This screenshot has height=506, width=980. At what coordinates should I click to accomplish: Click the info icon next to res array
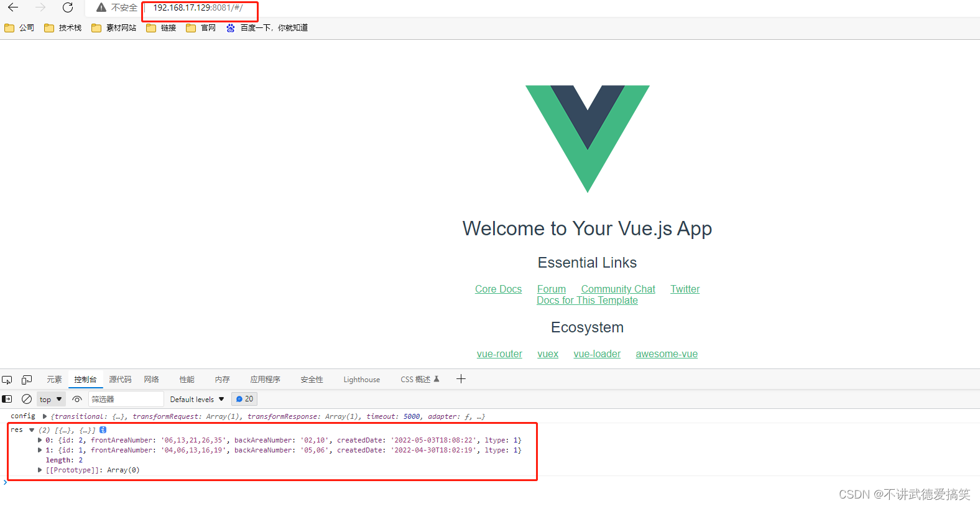tap(103, 430)
